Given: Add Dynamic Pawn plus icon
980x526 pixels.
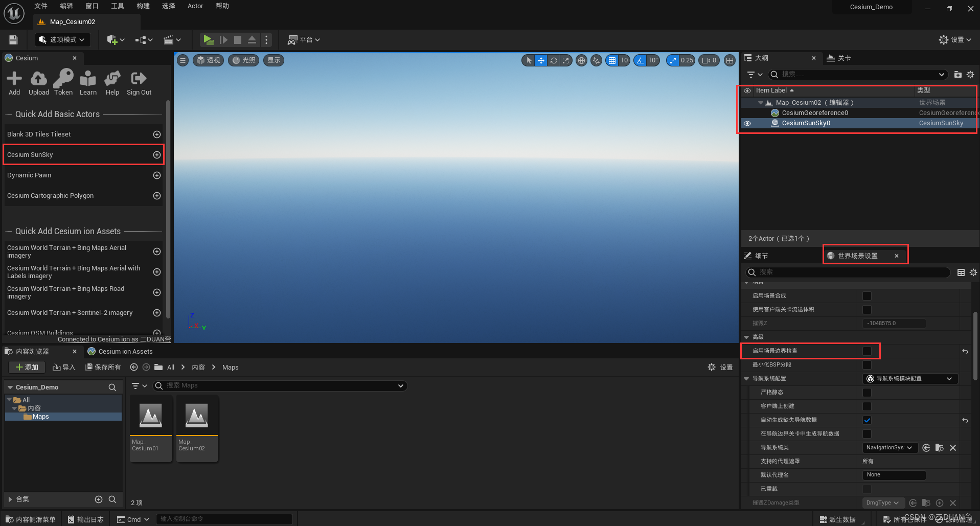Looking at the screenshot, I should click(x=157, y=175).
